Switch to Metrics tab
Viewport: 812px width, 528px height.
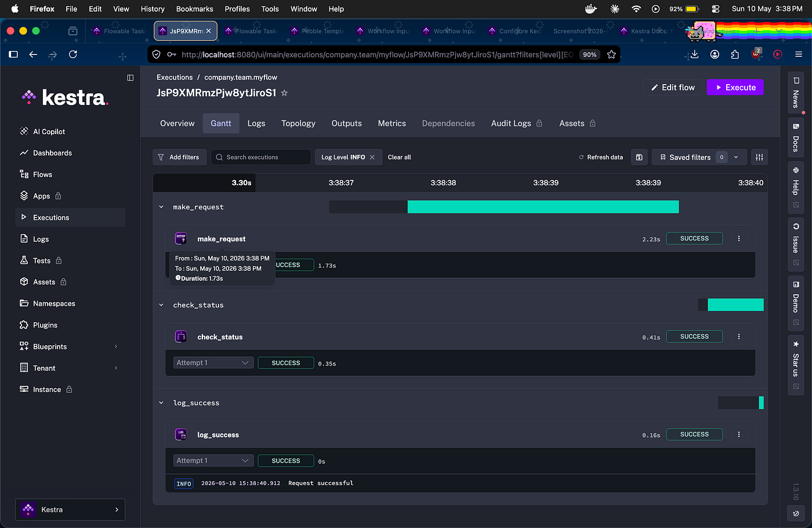click(392, 124)
